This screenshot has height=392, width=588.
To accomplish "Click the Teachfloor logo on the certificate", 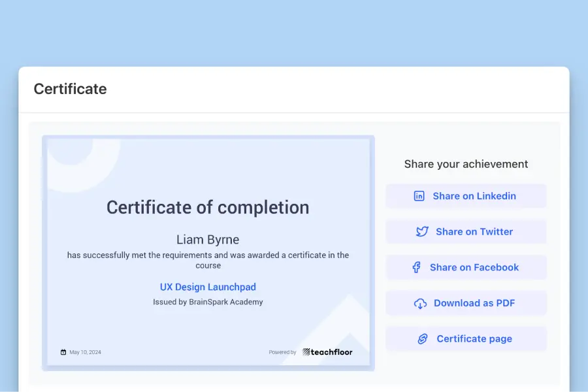I will [327, 351].
